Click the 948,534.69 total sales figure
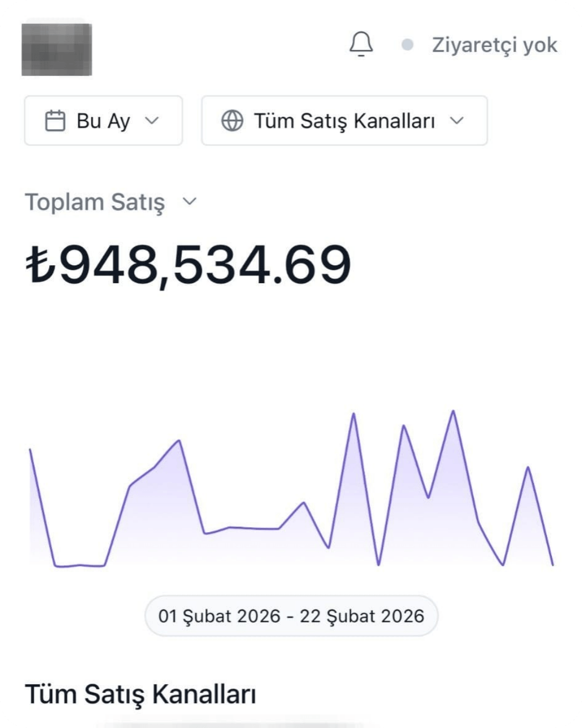 205,264
